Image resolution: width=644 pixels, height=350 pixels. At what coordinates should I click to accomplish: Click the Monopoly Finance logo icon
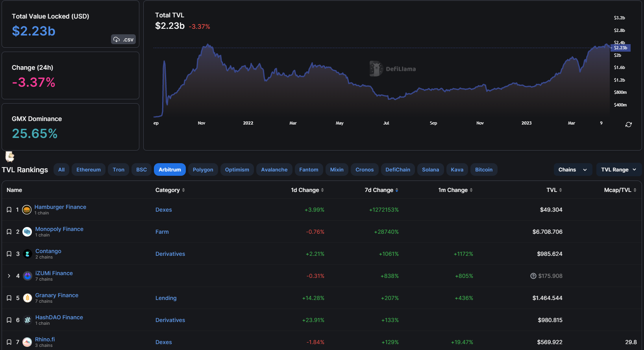pyautogui.click(x=27, y=232)
